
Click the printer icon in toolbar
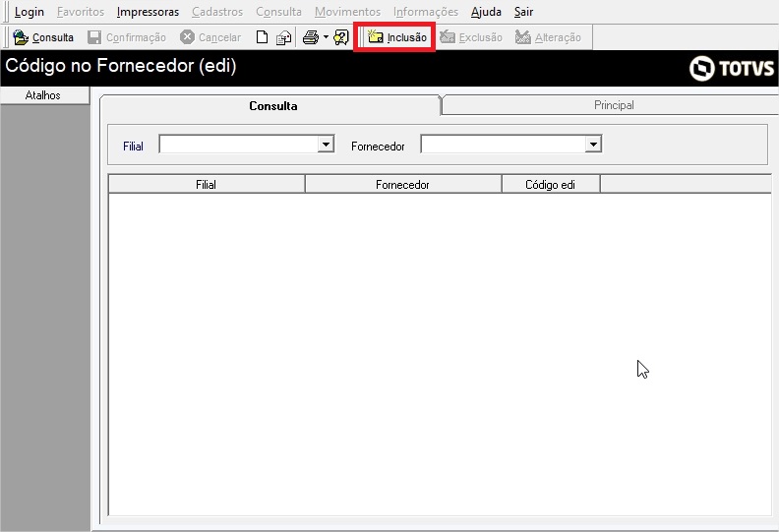311,37
